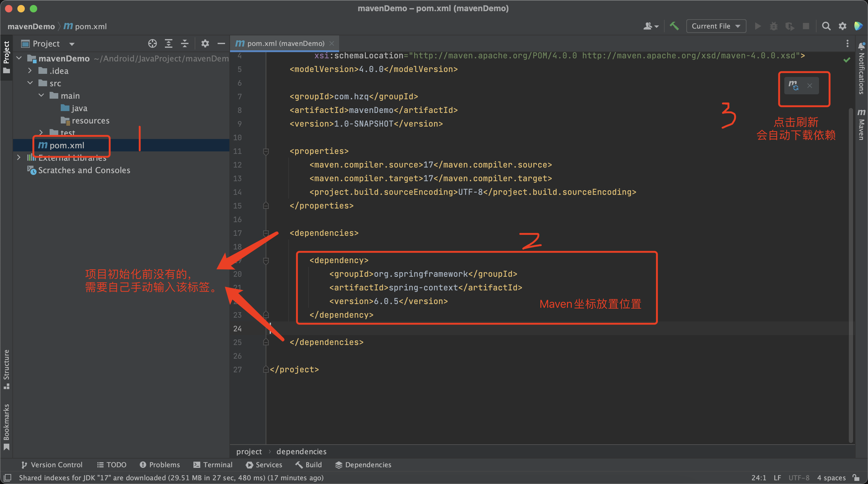The height and width of the screenshot is (484, 868).
Task: Click Load Maven Changes refresh icon
Action: 794,85
